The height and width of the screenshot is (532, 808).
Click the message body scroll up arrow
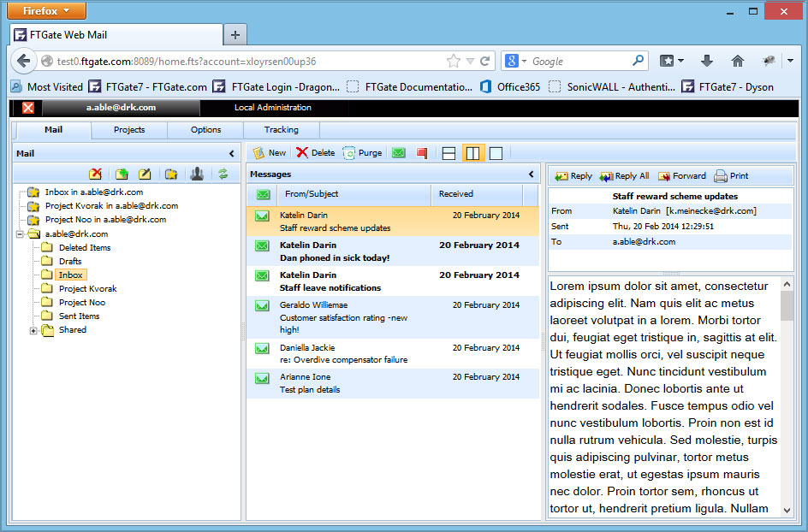tap(787, 284)
